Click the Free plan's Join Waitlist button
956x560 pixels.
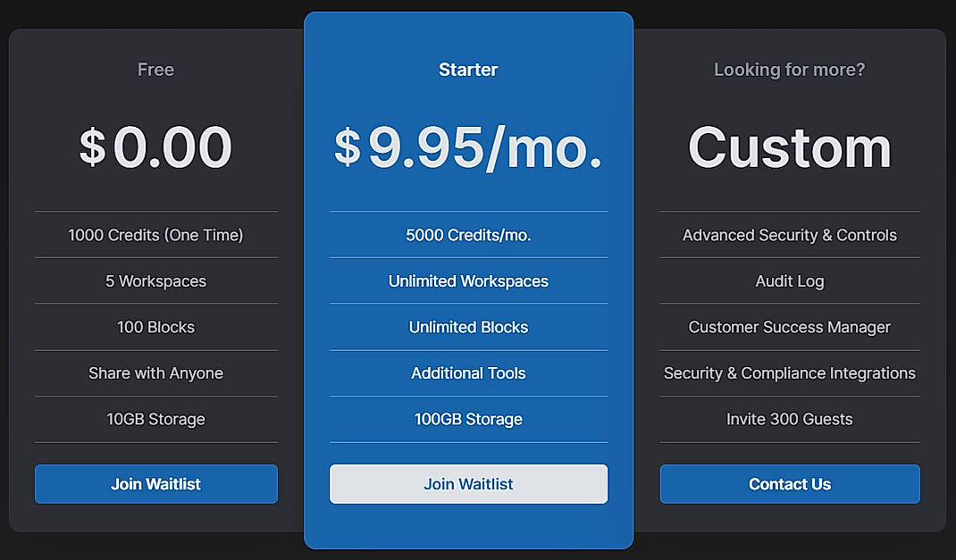(155, 483)
